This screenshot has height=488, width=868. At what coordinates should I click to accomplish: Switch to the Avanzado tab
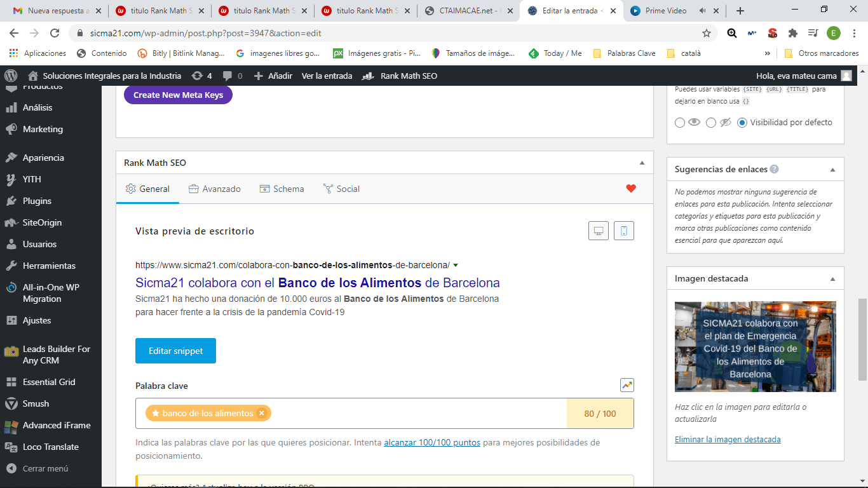pyautogui.click(x=215, y=189)
